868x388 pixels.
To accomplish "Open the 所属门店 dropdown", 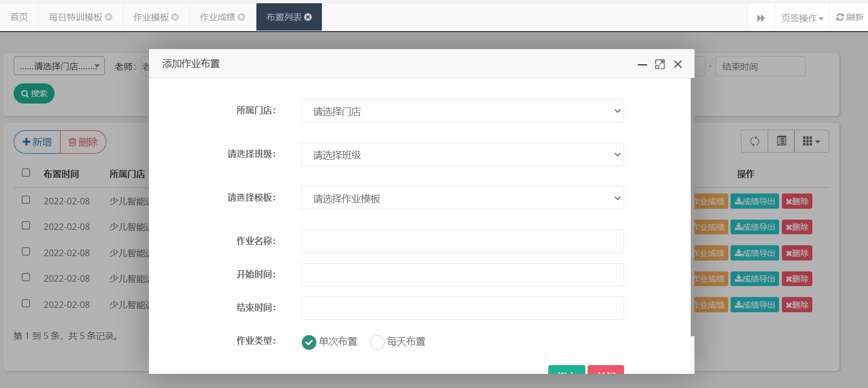I will tap(462, 111).
